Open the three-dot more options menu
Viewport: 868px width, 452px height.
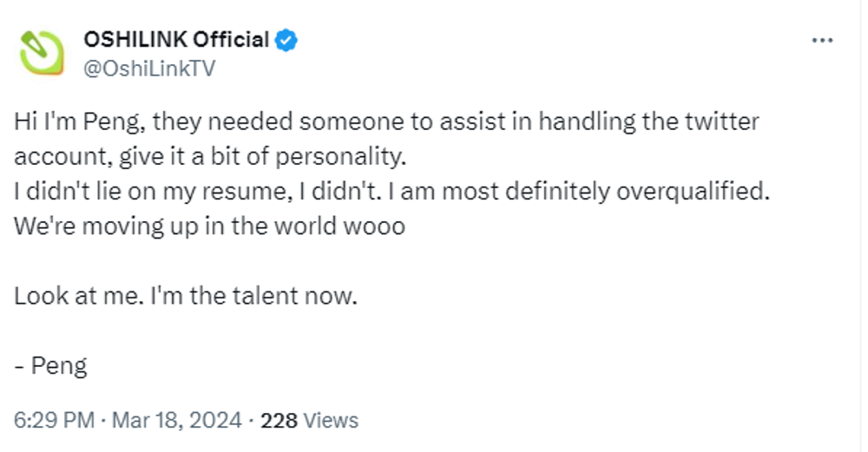point(822,41)
